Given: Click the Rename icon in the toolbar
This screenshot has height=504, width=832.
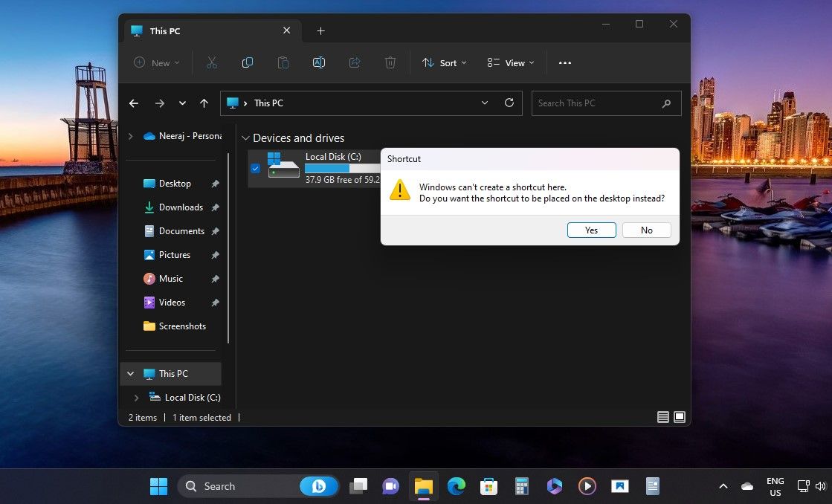Looking at the screenshot, I should tap(319, 62).
